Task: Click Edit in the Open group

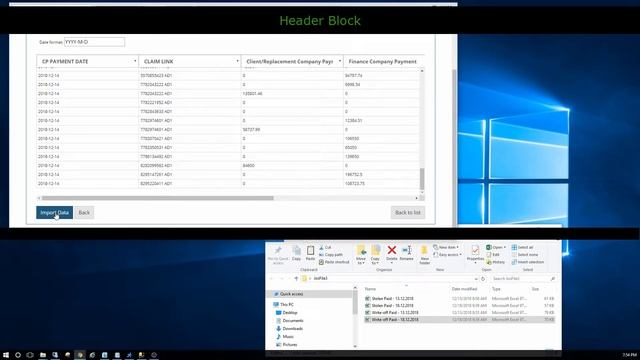Action: click(x=493, y=255)
